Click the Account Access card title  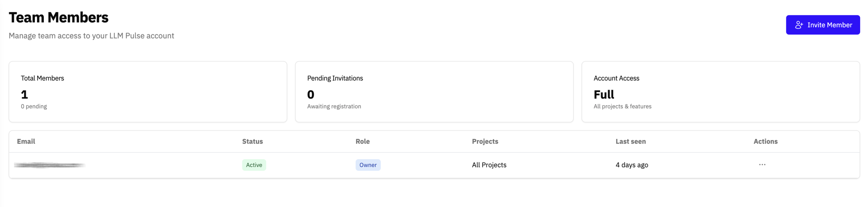coord(616,78)
